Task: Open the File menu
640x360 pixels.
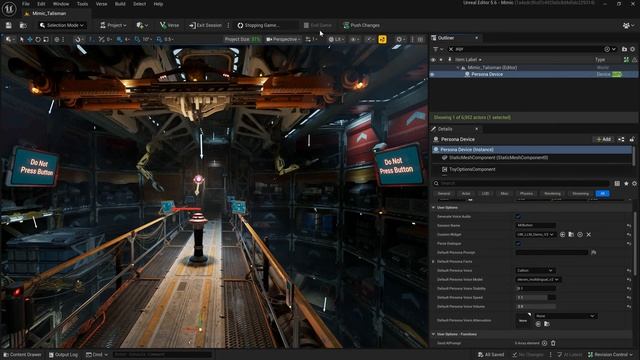Action: (x=26, y=4)
